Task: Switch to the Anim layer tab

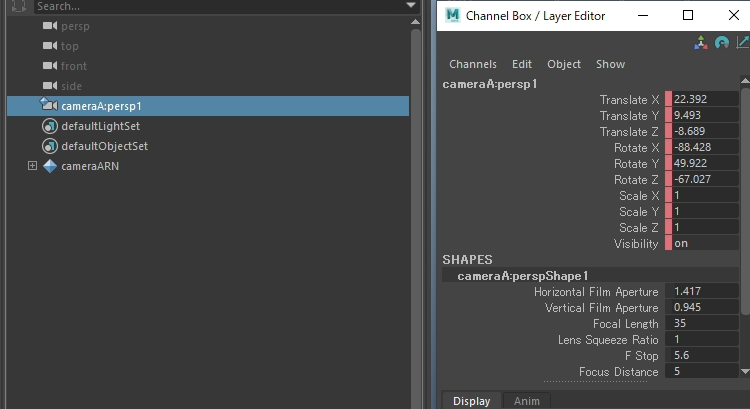Action: pyautogui.click(x=527, y=401)
